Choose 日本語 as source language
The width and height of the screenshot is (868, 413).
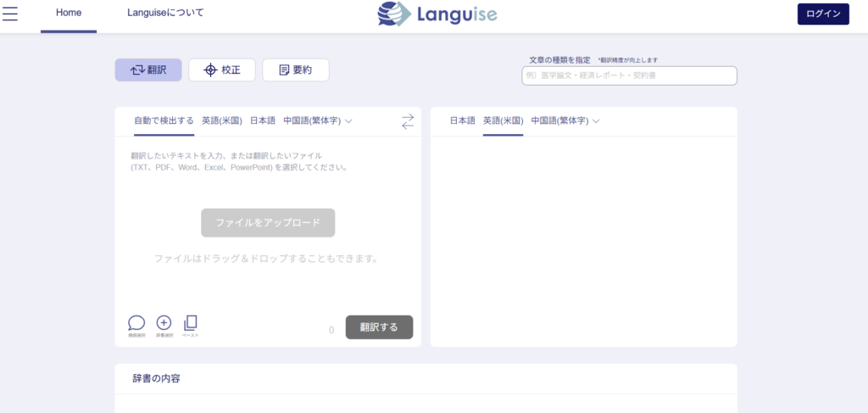point(263,120)
